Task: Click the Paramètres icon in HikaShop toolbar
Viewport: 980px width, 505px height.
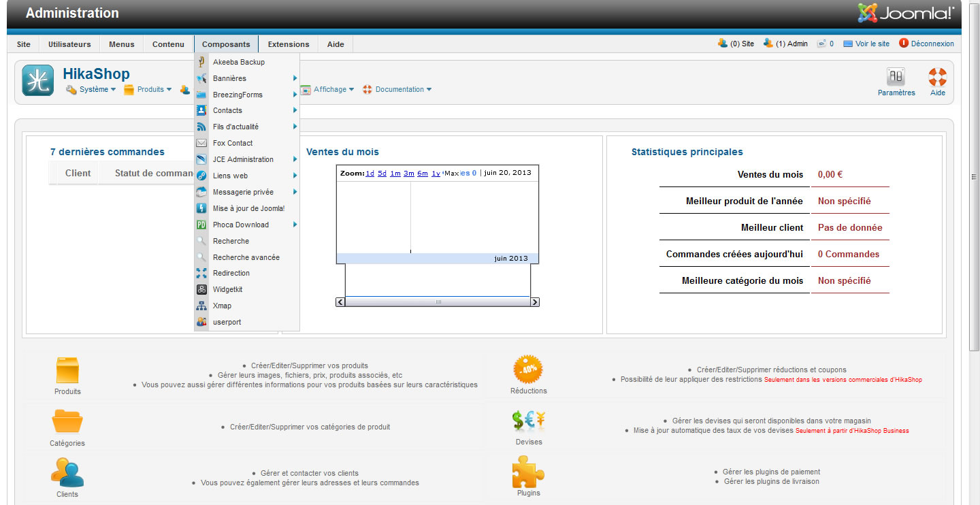Action: (896, 77)
